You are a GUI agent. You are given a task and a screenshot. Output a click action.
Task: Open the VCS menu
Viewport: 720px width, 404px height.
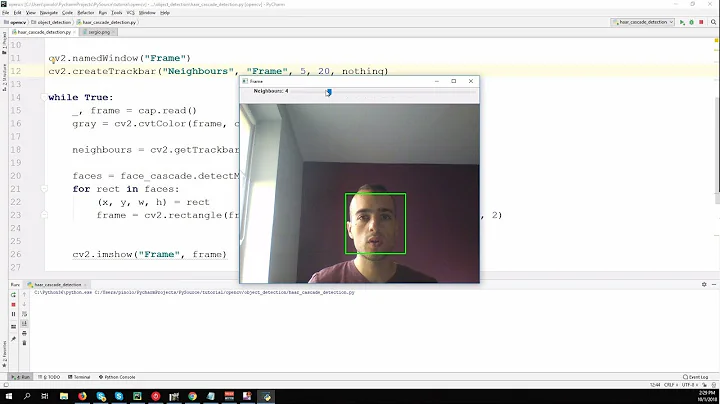coord(130,13)
